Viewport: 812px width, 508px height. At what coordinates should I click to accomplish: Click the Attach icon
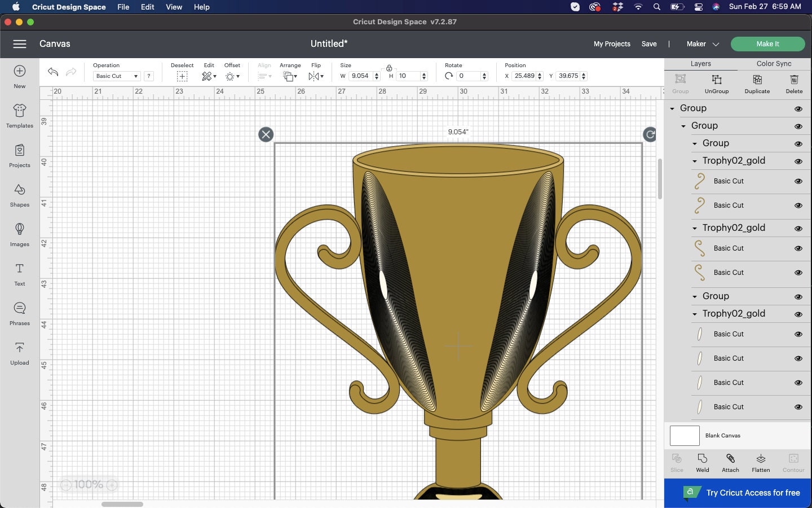point(730,463)
